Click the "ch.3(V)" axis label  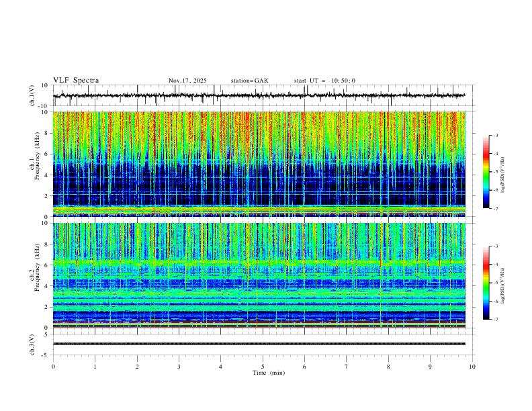tap(32, 345)
